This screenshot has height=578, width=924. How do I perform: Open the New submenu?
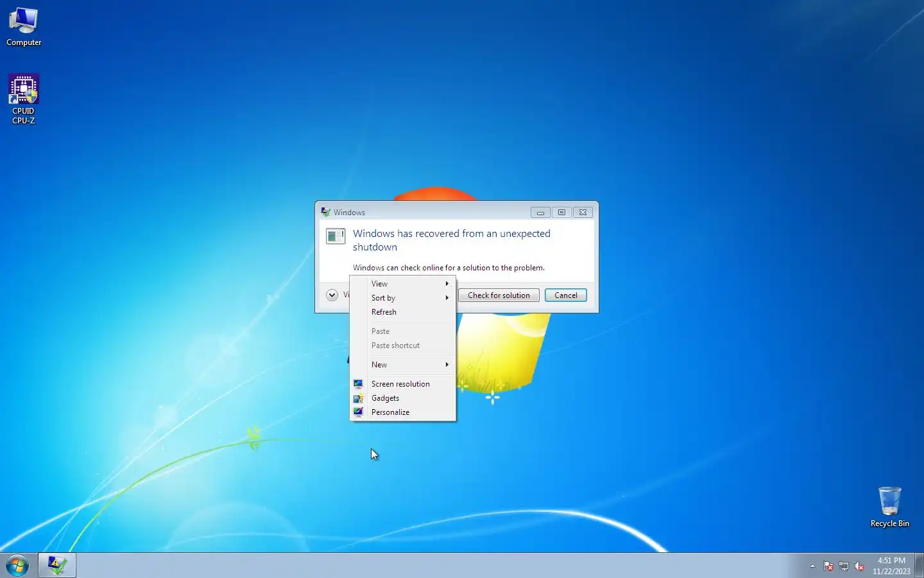point(403,365)
